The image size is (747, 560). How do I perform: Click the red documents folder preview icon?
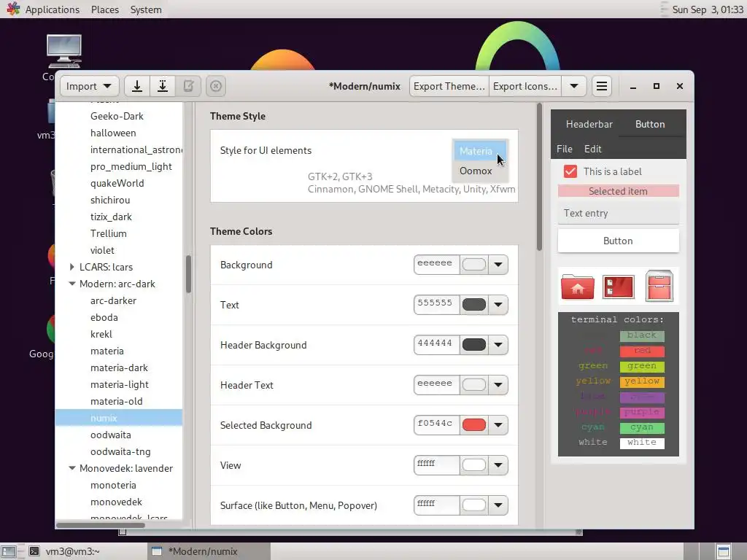click(x=619, y=287)
